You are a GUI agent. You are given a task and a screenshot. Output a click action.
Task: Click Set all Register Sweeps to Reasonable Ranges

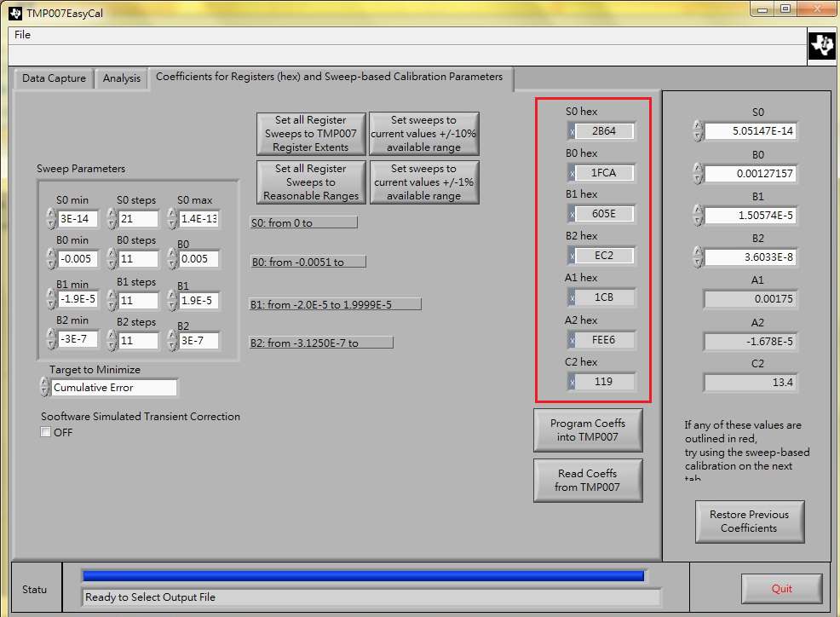tap(311, 182)
